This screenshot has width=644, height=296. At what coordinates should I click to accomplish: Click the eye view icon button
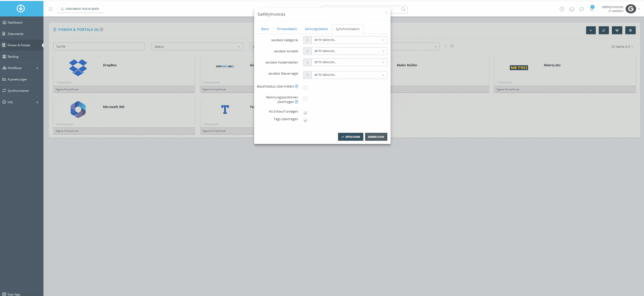tap(630, 30)
